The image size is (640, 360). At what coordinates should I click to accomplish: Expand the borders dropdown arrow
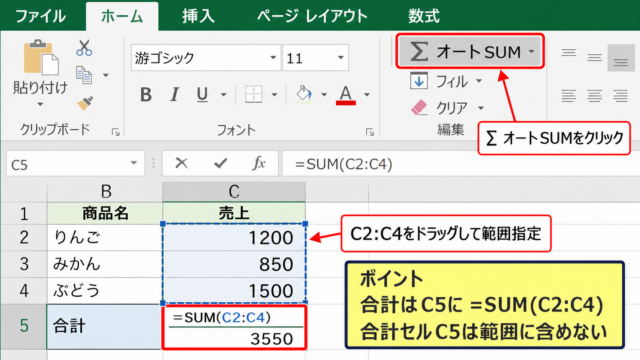(x=274, y=95)
